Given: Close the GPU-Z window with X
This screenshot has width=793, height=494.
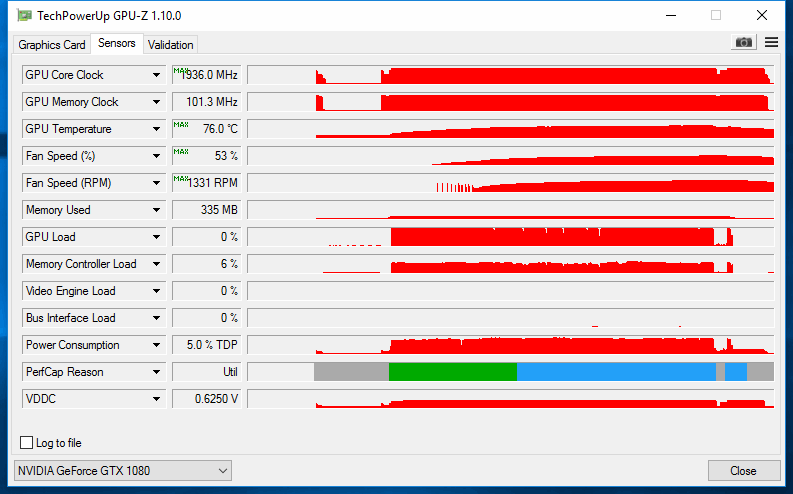Looking at the screenshot, I should point(762,16).
